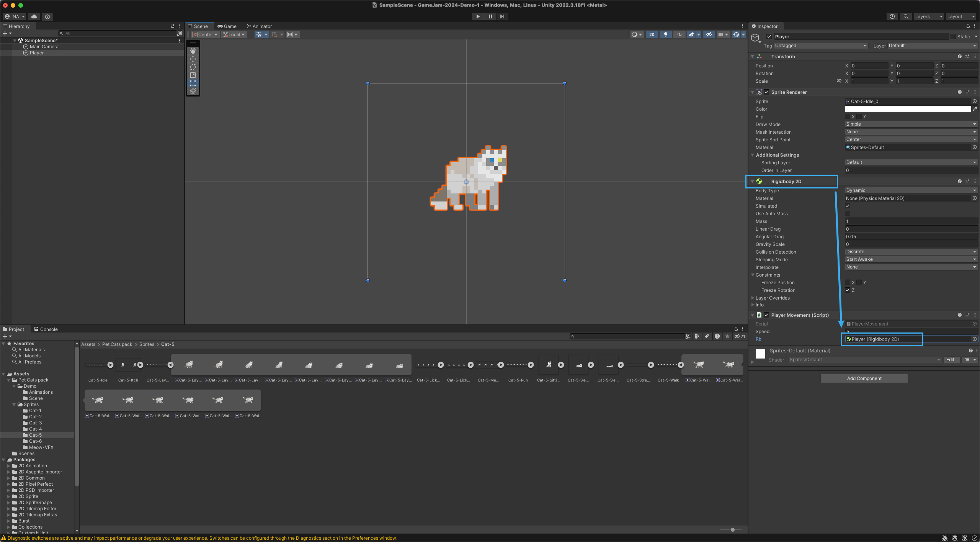This screenshot has width=980, height=542.
Task: Open the cloud services icon
Action: (34, 16)
